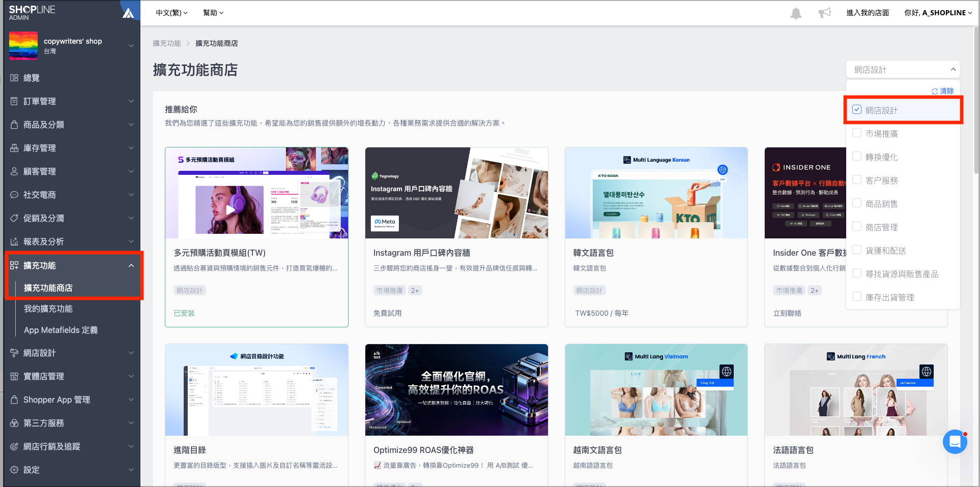This screenshot has height=487, width=980.
Task: Open 我的擴充功能 in the sidebar
Action: pos(48,309)
